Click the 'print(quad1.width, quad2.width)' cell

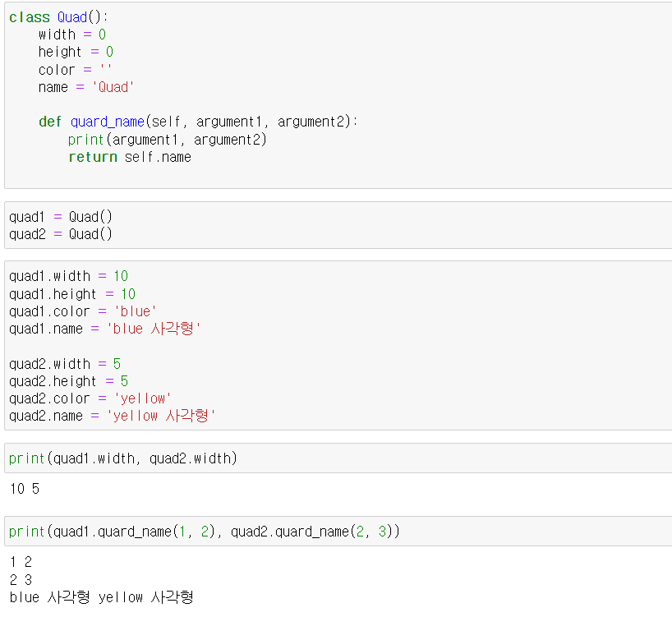(x=338, y=458)
